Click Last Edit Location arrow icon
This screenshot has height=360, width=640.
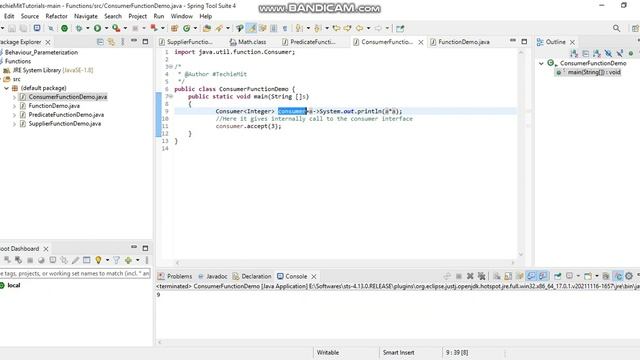coord(336,28)
